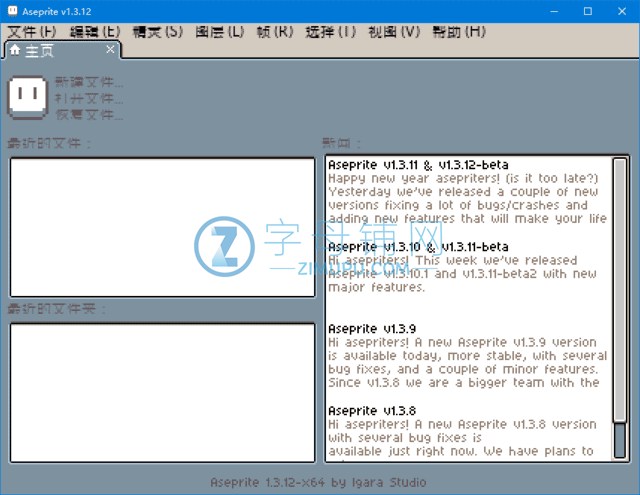Close the 主页 tab
640x495 pixels.
pos(110,49)
